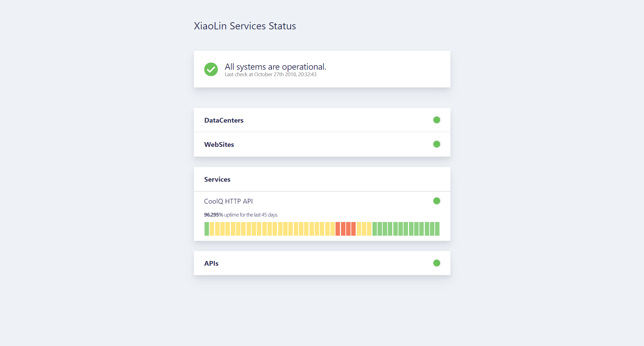Select the last red bar in uptime chart
Screen dimensions: 644x346
[x=353, y=229]
